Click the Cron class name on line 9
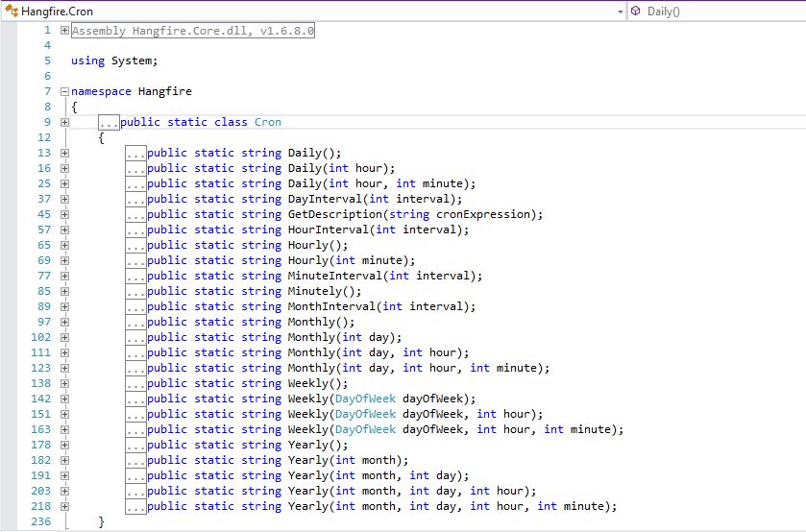The image size is (806, 532). click(x=268, y=122)
